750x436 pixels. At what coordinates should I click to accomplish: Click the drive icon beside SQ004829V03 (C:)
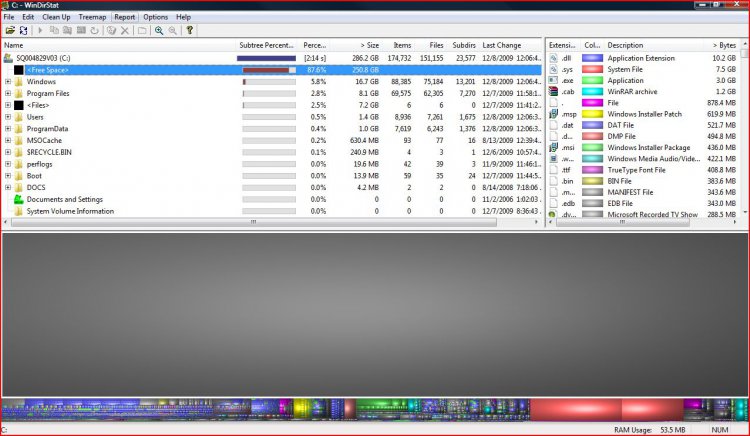pos(8,58)
